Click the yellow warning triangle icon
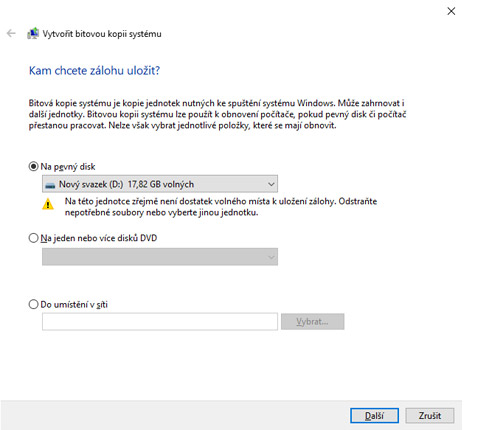Screen dimensions: 500x430 48,204
